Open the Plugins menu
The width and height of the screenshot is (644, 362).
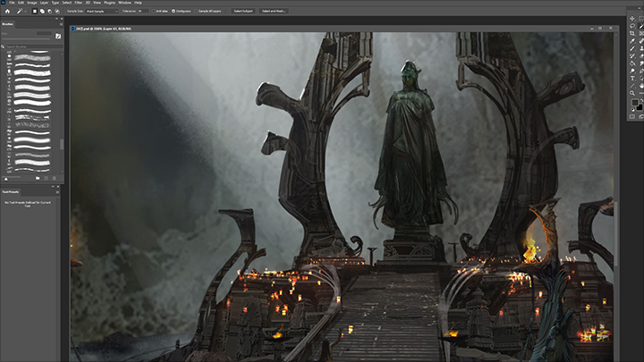tap(109, 3)
